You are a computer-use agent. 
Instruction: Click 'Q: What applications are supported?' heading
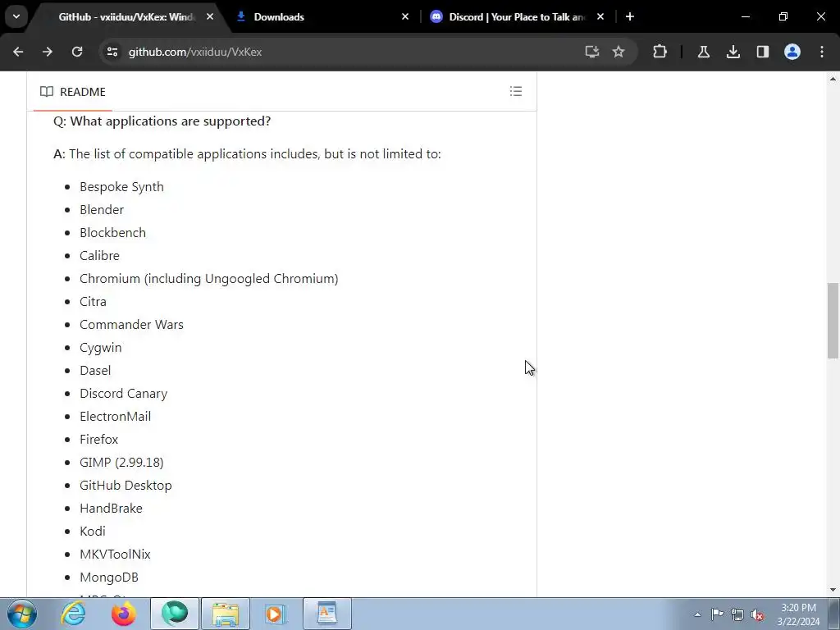pyautogui.click(x=162, y=121)
